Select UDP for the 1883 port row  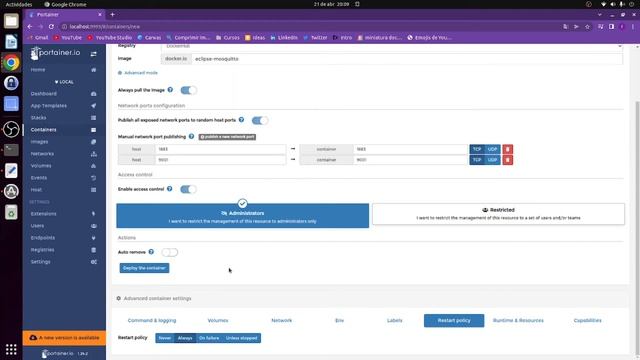coord(492,149)
